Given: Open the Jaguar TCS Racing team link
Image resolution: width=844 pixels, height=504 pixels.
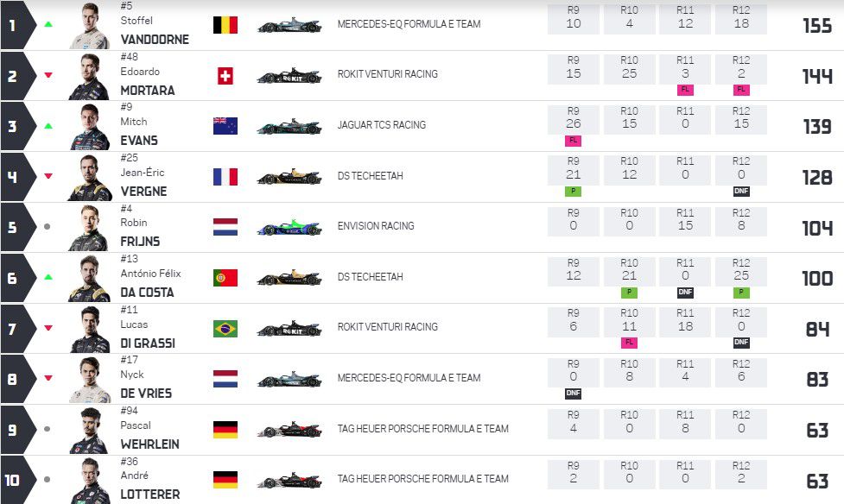Looking at the screenshot, I should pyautogui.click(x=381, y=125).
